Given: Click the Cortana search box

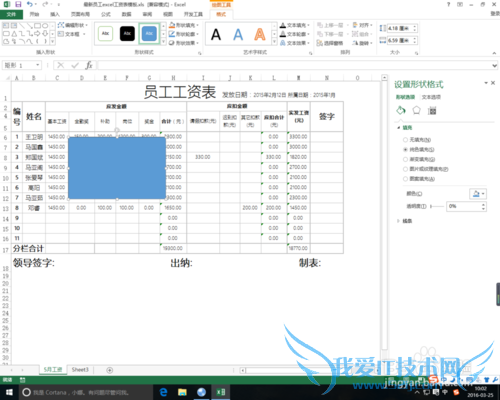Looking at the screenshot, I should point(85,392).
